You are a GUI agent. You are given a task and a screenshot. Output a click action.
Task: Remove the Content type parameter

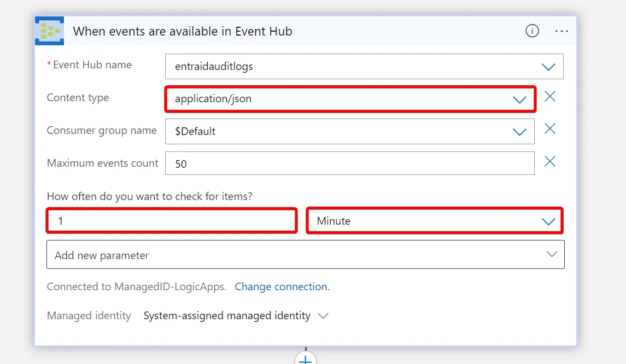(x=550, y=96)
